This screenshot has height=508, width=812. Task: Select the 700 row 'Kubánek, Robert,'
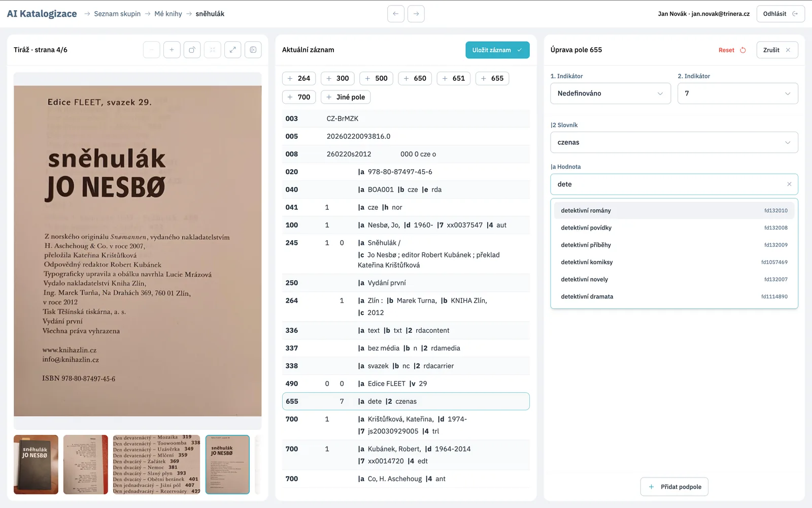pyautogui.click(x=406, y=455)
